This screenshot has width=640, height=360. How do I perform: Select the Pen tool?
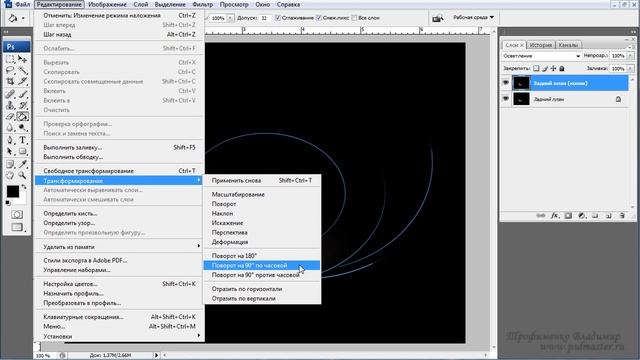point(10,140)
